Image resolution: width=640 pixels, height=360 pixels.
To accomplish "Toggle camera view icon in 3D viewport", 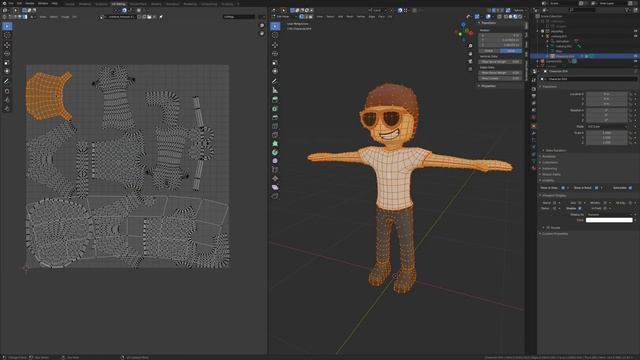I will coord(470,61).
